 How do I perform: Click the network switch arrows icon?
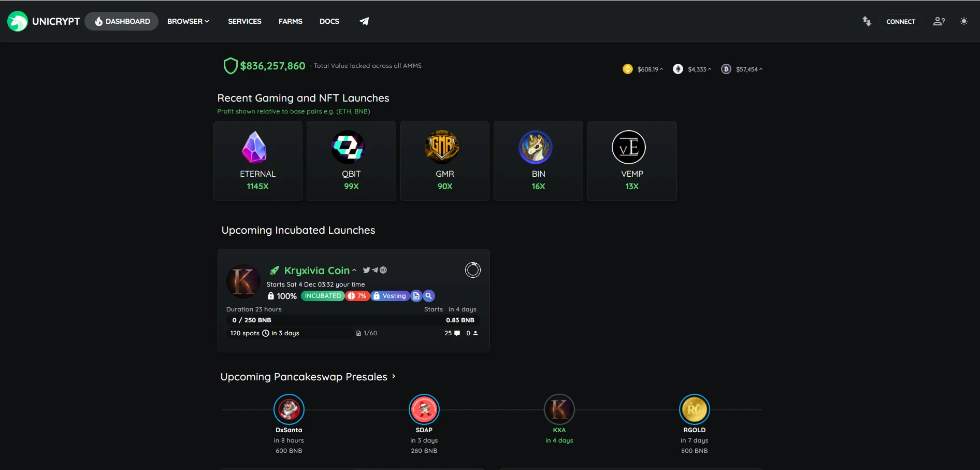(x=867, y=21)
